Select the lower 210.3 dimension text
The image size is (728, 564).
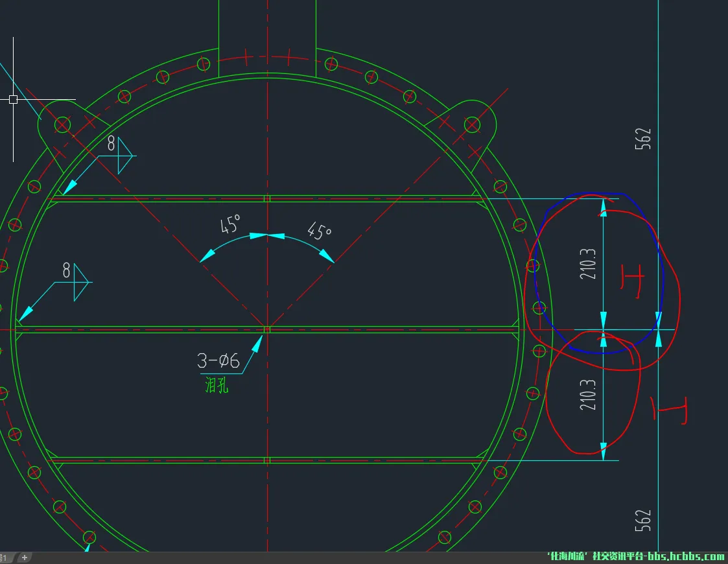click(x=588, y=395)
